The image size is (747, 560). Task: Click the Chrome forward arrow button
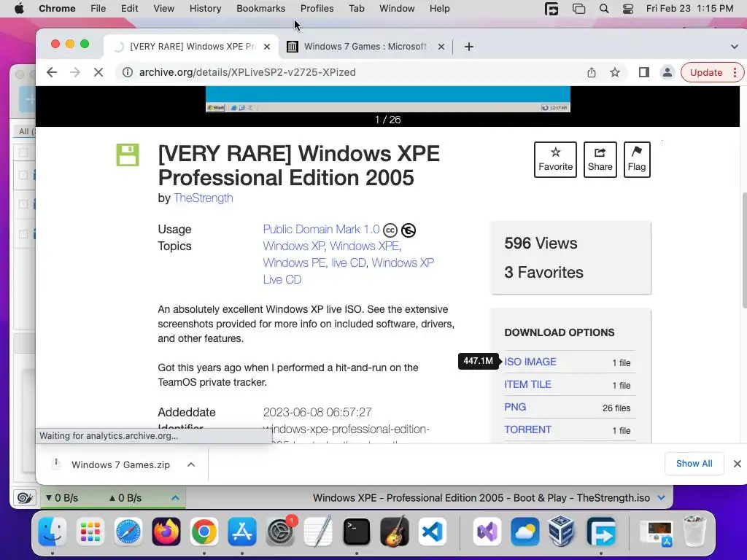click(75, 72)
